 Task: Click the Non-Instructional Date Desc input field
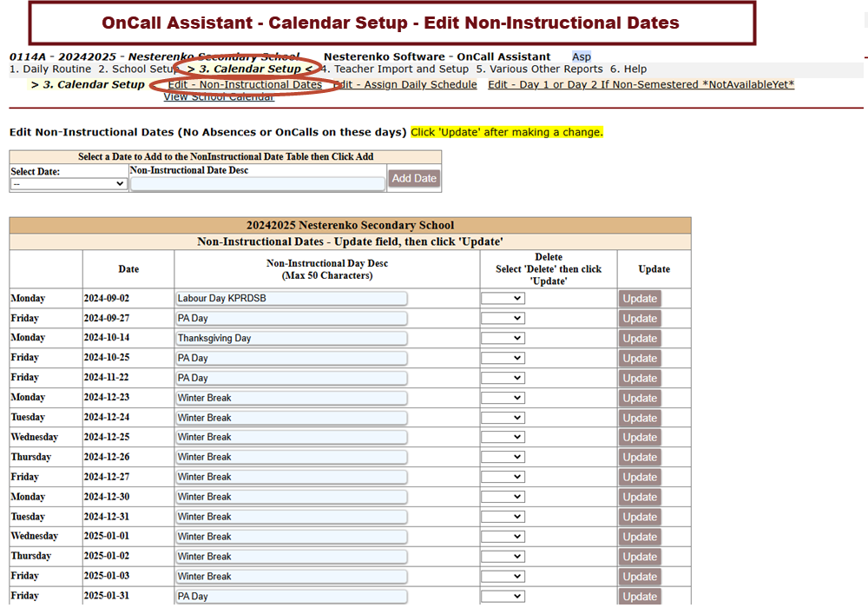tap(257, 184)
